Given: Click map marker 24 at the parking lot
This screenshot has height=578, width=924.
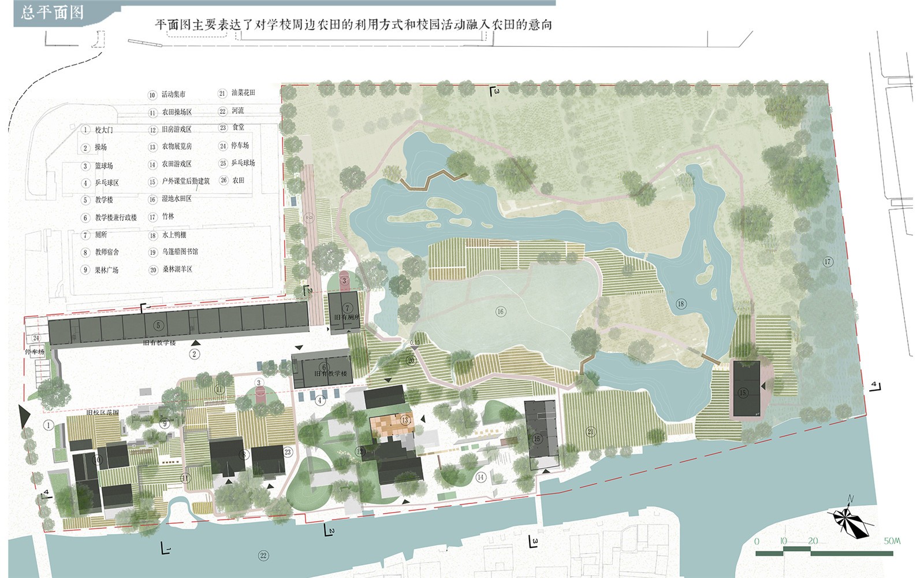Looking at the screenshot, I should (x=36, y=338).
